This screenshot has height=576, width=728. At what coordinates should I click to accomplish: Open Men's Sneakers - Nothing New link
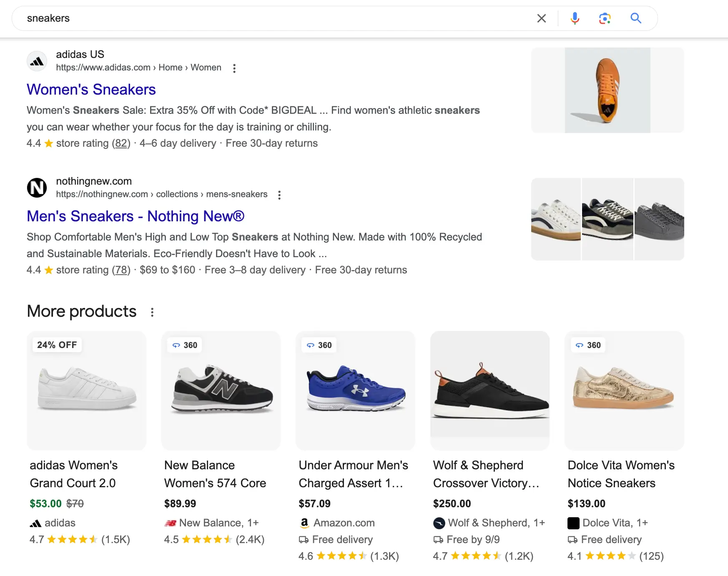(x=136, y=216)
